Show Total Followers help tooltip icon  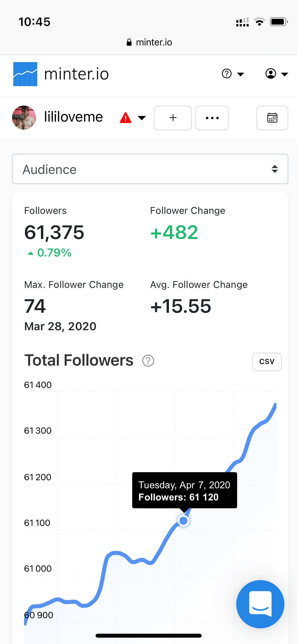pos(148,361)
